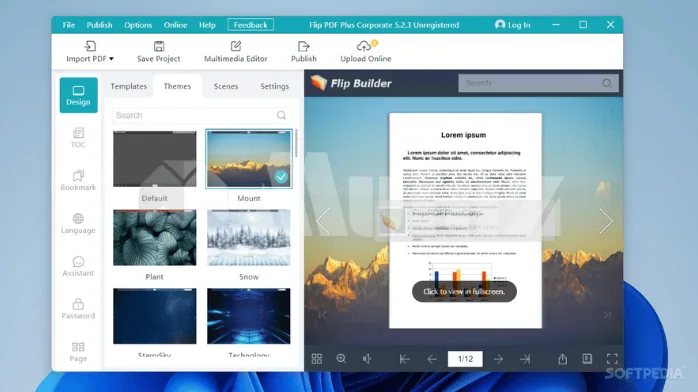Image resolution: width=698 pixels, height=392 pixels.
Task: Save the project via Save Project icon
Action: coord(158,46)
